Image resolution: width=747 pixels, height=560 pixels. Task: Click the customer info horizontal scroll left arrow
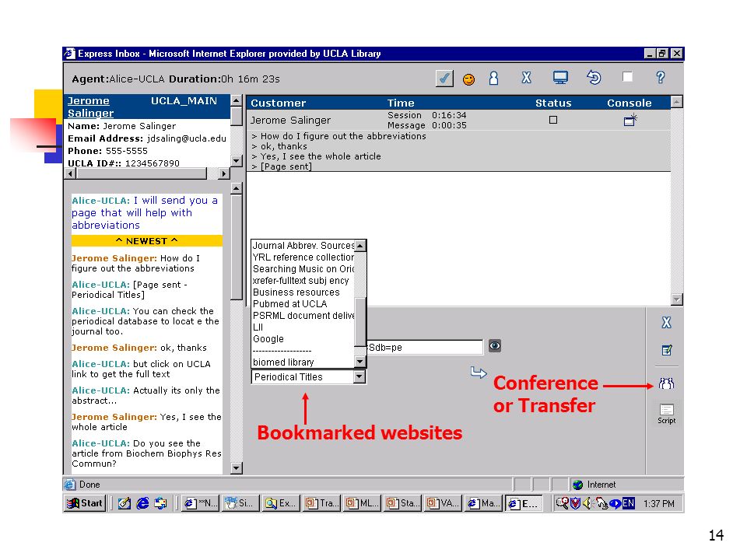[70, 173]
